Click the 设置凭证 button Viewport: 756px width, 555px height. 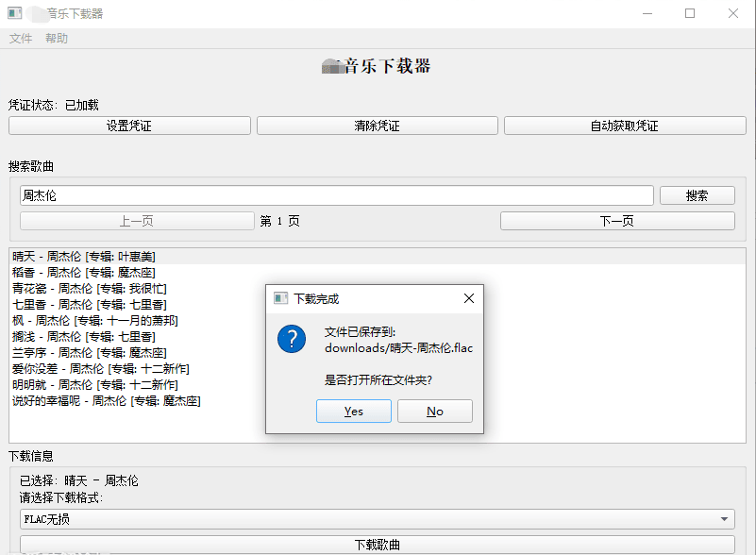tap(129, 126)
